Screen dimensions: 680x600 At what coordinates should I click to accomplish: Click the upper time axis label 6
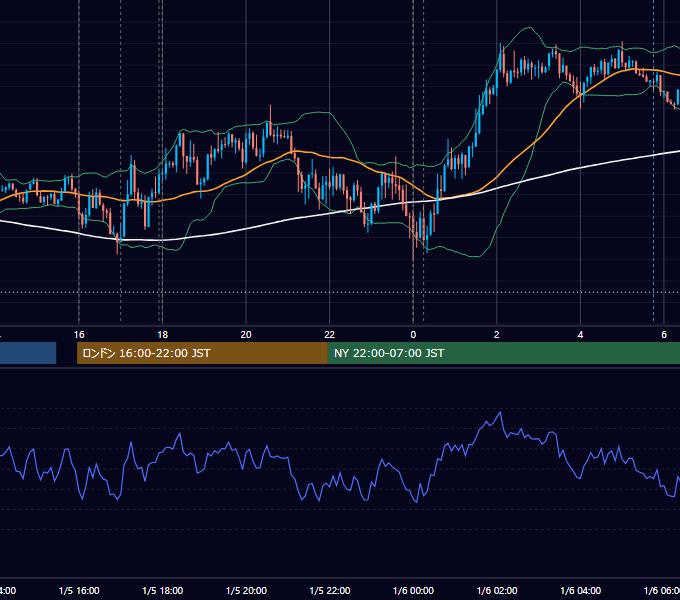click(x=664, y=335)
